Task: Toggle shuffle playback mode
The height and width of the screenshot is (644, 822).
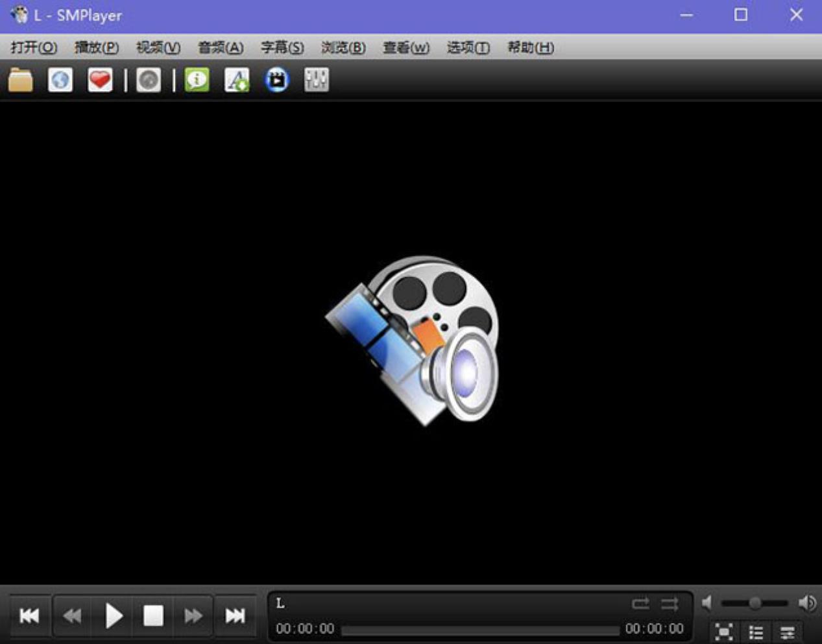Action: [x=669, y=603]
